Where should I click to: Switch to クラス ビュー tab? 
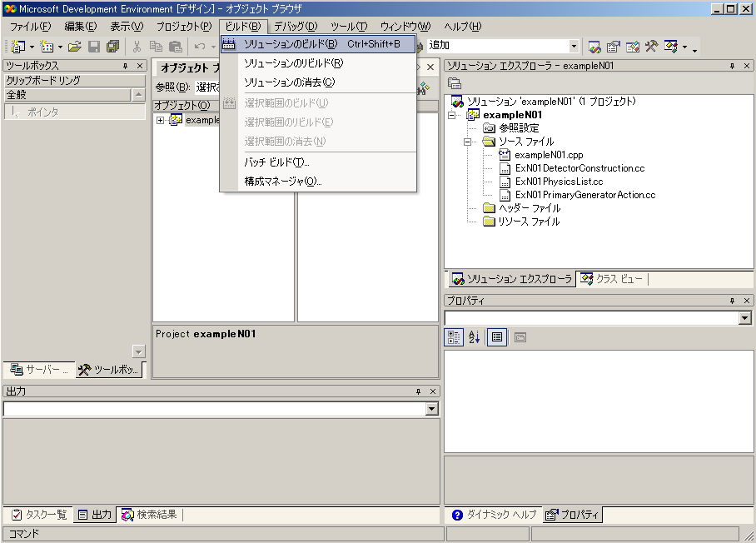611,279
